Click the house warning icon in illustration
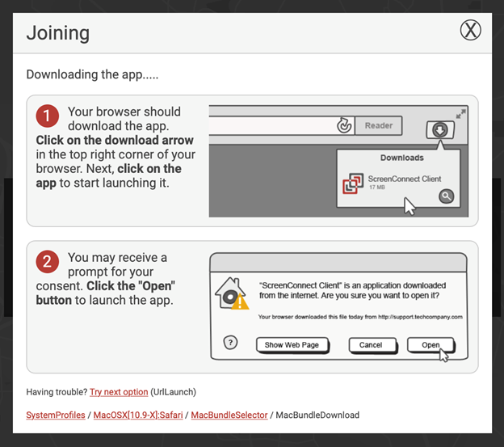Viewport: 504px width, 447px height. [x=232, y=293]
